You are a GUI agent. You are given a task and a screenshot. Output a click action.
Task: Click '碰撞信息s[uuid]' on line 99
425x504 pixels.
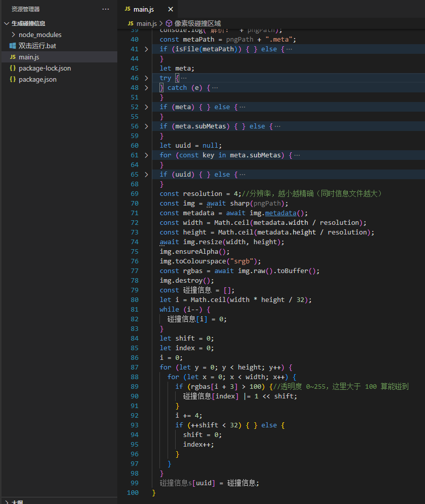click(x=187, y=483)
